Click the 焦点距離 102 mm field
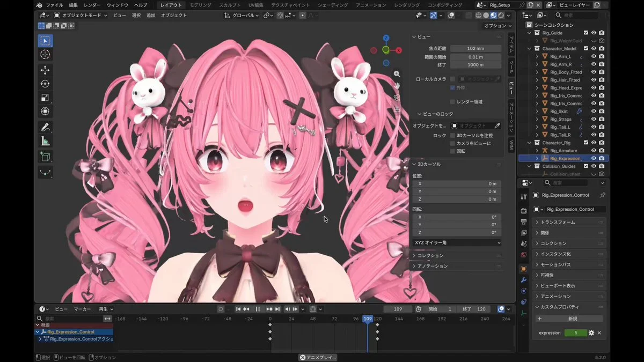644x362 pixels. [475, 48]
